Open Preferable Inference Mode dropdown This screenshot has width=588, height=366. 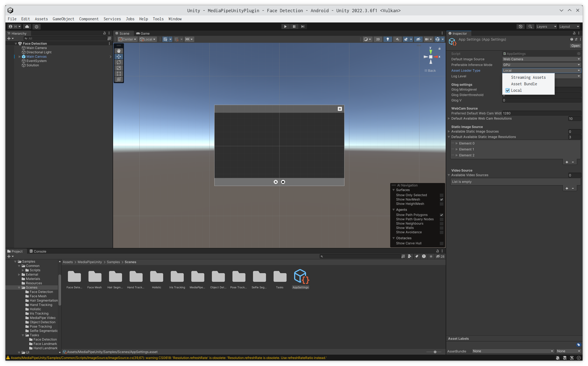(542, 65)
